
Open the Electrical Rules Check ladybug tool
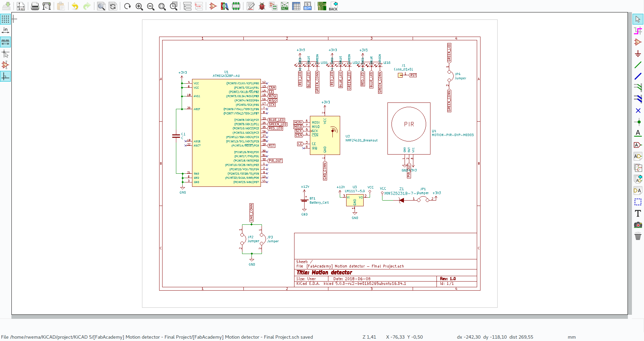(x=262, y=6)
